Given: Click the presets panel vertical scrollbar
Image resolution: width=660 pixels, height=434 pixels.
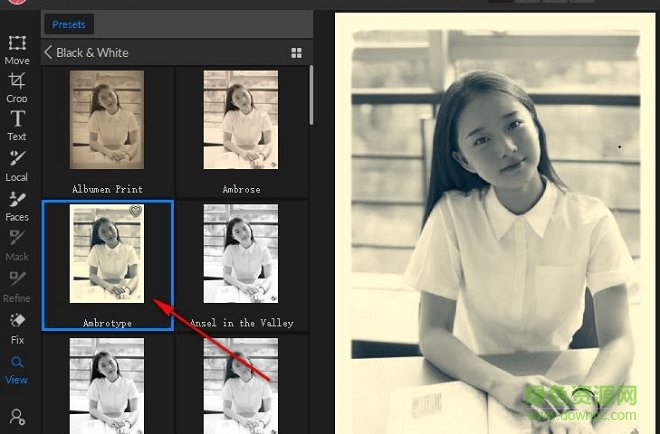Looking at the screenshot, I should click(x=312, y=90).
